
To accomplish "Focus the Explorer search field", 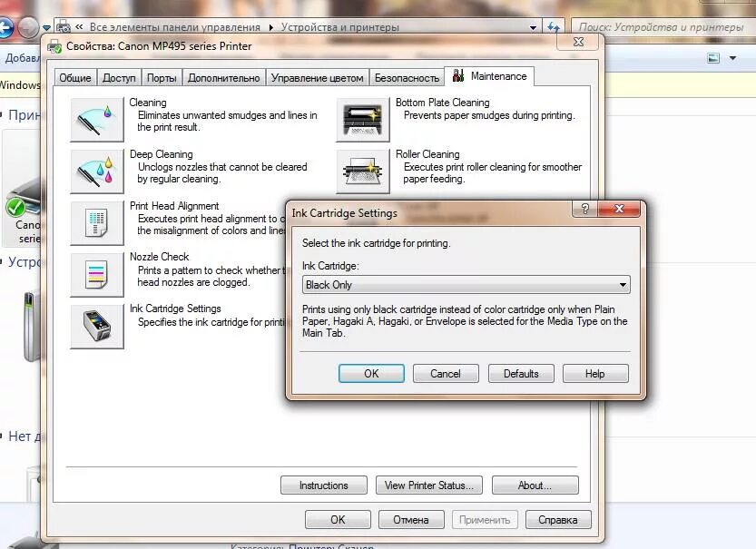I will 663,27.
